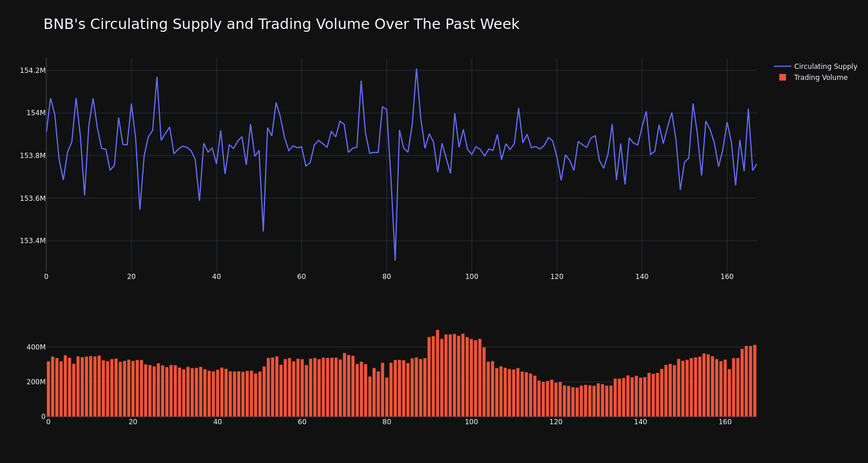Screen dimensions: 868x463
Task: Click the 400M volume axis label
Action: tap(36, 347)
